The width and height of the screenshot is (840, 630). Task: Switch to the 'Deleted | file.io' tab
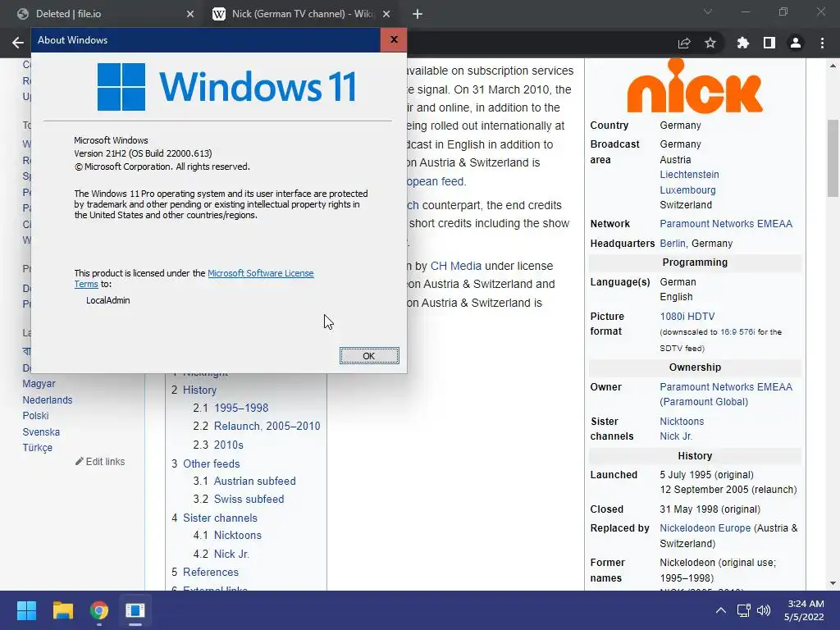(104, 14)
